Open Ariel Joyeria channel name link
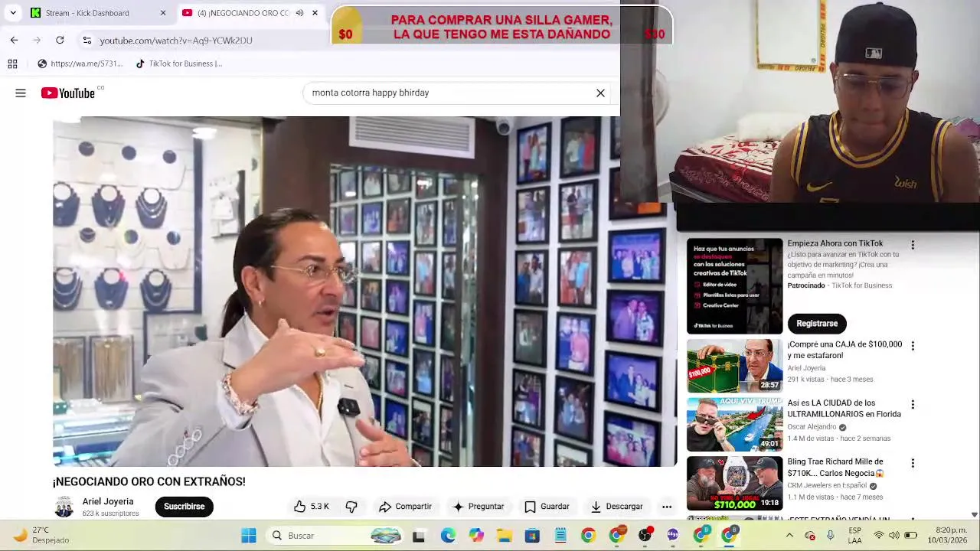This screenshot has height=551, width=980. (108, 501)
